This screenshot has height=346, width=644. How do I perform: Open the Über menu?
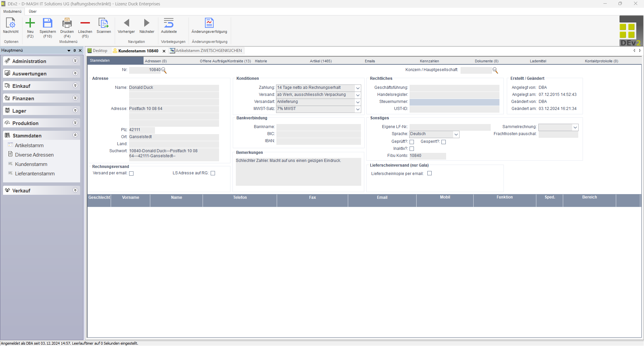coord(33,11)
